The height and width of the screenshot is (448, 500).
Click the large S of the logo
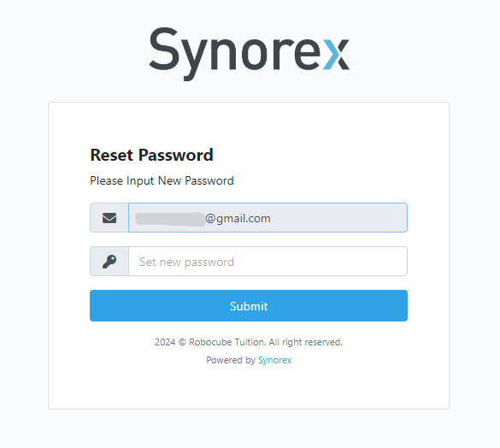click(x=163, y=49)
